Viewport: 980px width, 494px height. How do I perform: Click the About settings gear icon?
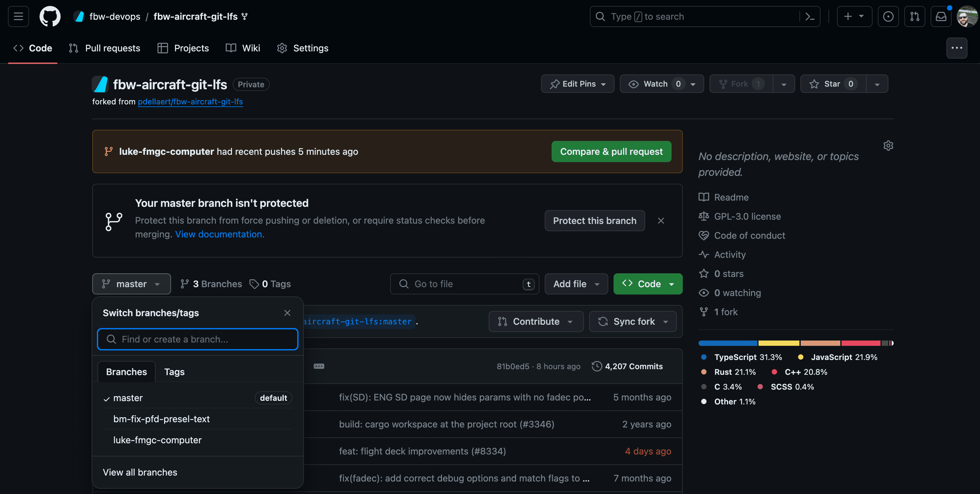888,146
